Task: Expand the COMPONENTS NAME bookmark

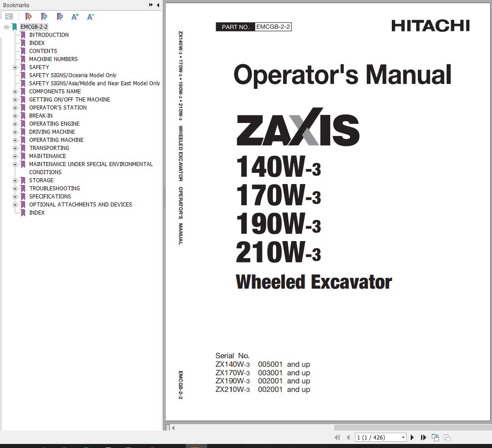Action: pos(15,92)
